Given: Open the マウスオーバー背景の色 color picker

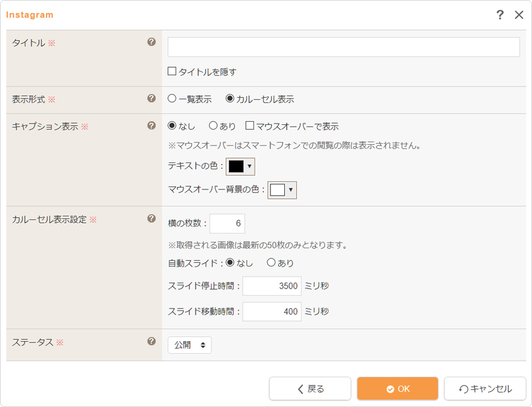Looking at the screenshot, I should [x=282, y=190].
